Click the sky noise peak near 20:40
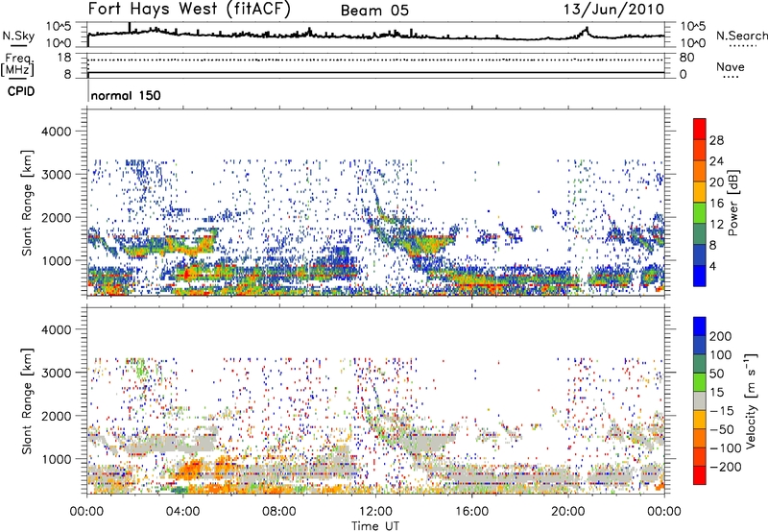Screen dimensions: 768x532 (x=586, y=30)
